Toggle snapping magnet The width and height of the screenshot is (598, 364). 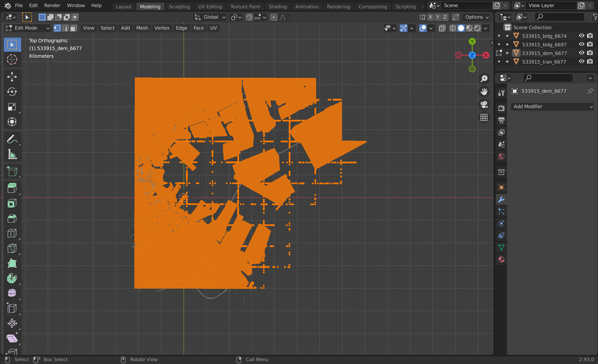click(249, 17)
